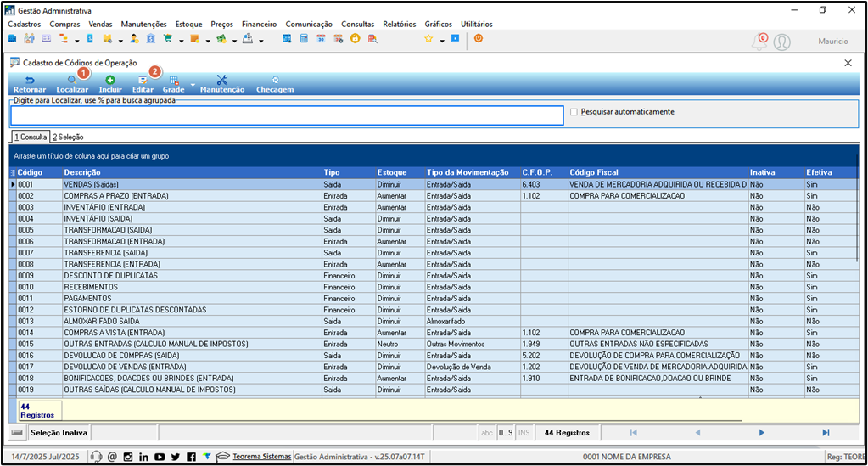Click the yellow favorites star icon
This screenshot has height=466, width=868.
coord(428,39)
